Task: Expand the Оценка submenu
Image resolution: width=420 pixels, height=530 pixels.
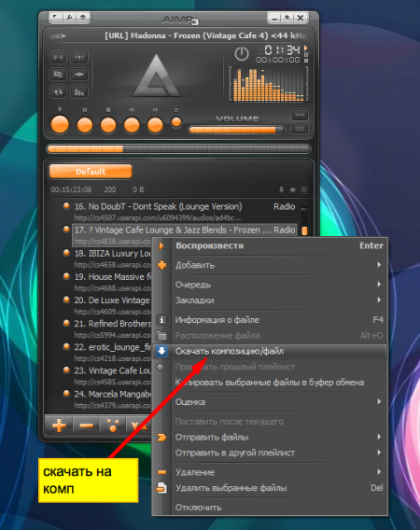Action: [270, 402]
